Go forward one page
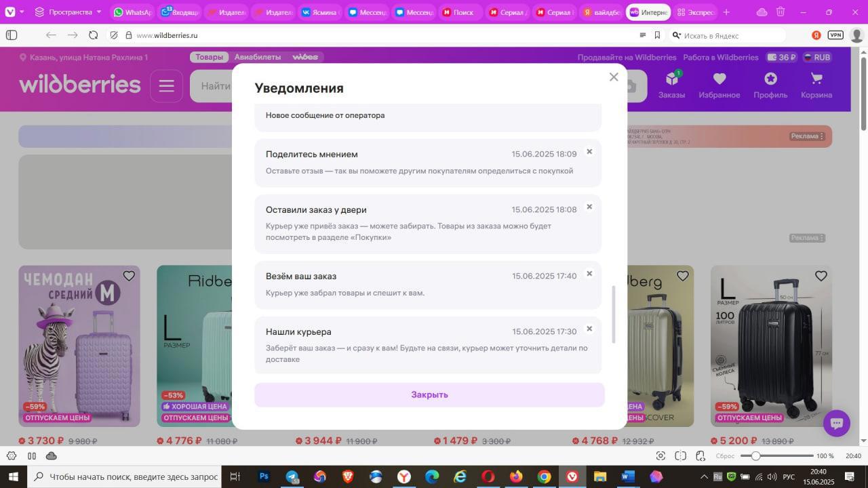868x488 pixels. point(73,35)
